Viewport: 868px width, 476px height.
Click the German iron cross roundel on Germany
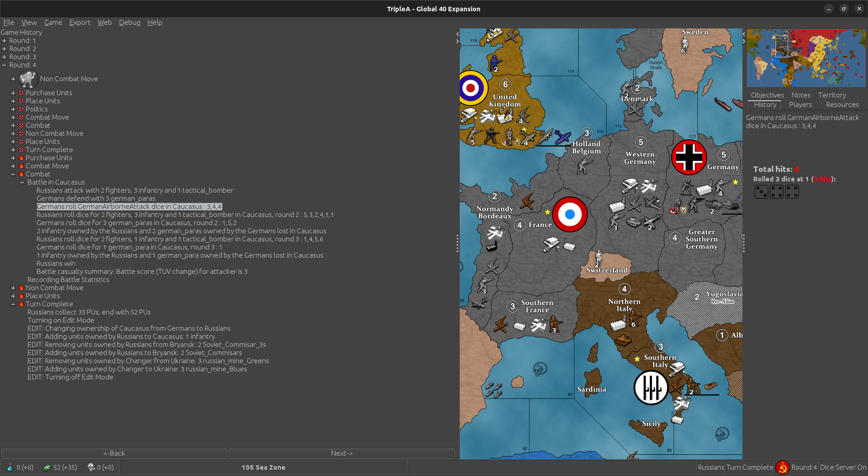pos(689,157)
